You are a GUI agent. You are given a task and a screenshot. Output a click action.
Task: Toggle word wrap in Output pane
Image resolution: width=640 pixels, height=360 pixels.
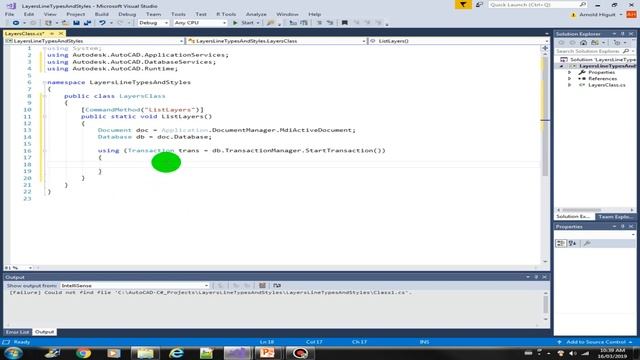(277, 286)
